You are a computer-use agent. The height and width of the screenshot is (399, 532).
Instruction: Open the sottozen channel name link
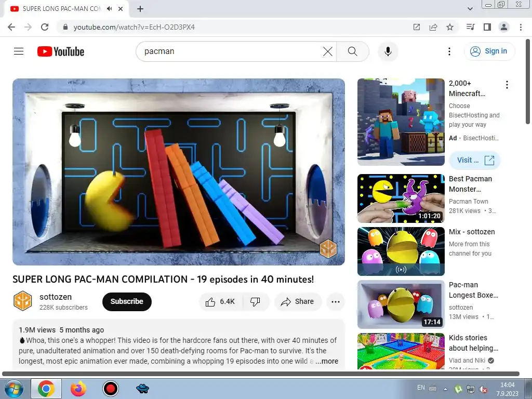pyautogui.click(x=56, y=297)
